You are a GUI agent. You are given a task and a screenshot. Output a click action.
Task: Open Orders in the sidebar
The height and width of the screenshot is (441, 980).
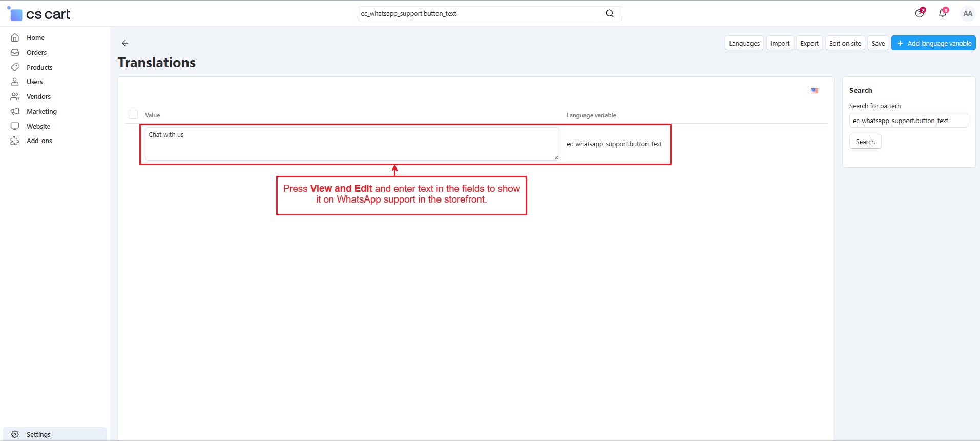click(36, 52)
